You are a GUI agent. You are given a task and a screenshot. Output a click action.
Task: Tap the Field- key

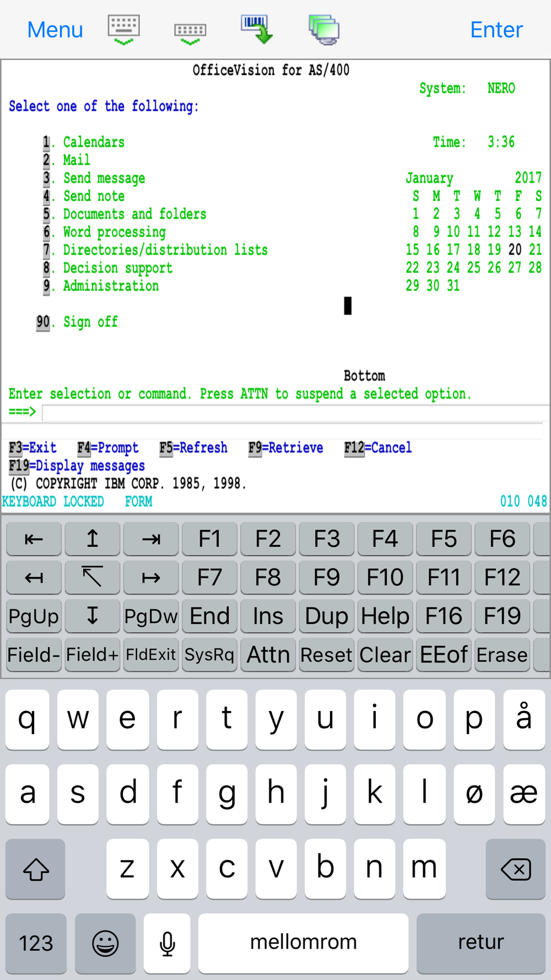tap(34, 655)
